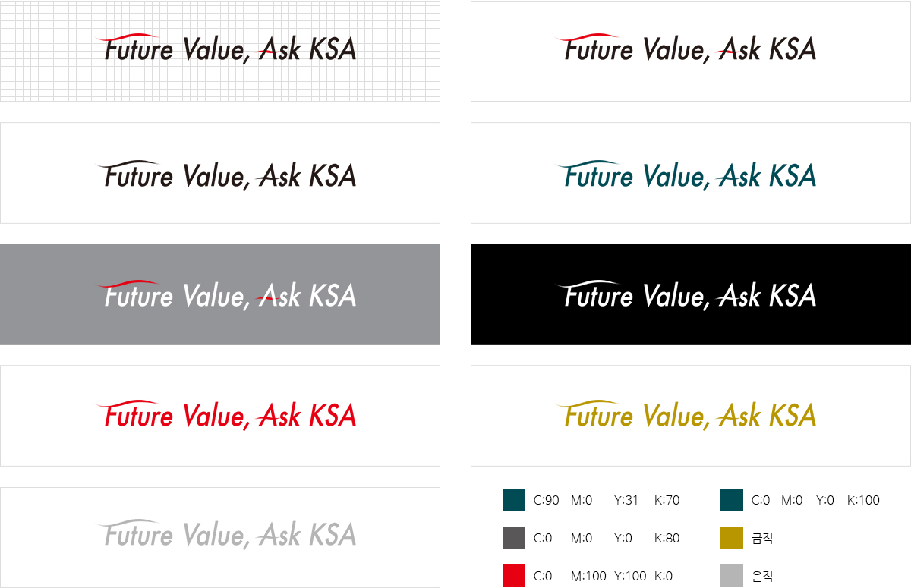Select the dark gray K:80 color swatch
Viewport: 911px width, 588px height.
(514, 538)
